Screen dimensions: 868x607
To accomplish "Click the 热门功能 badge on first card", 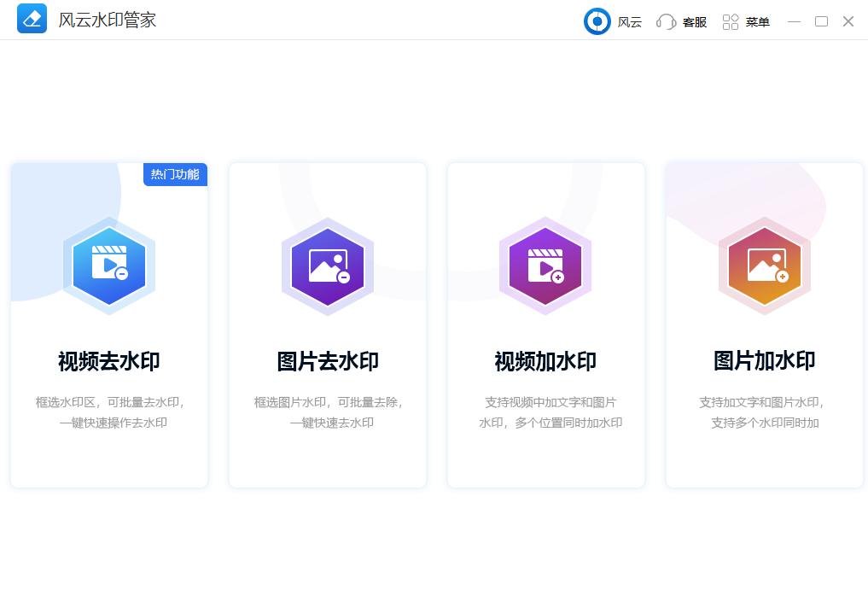I will (175, 174).
